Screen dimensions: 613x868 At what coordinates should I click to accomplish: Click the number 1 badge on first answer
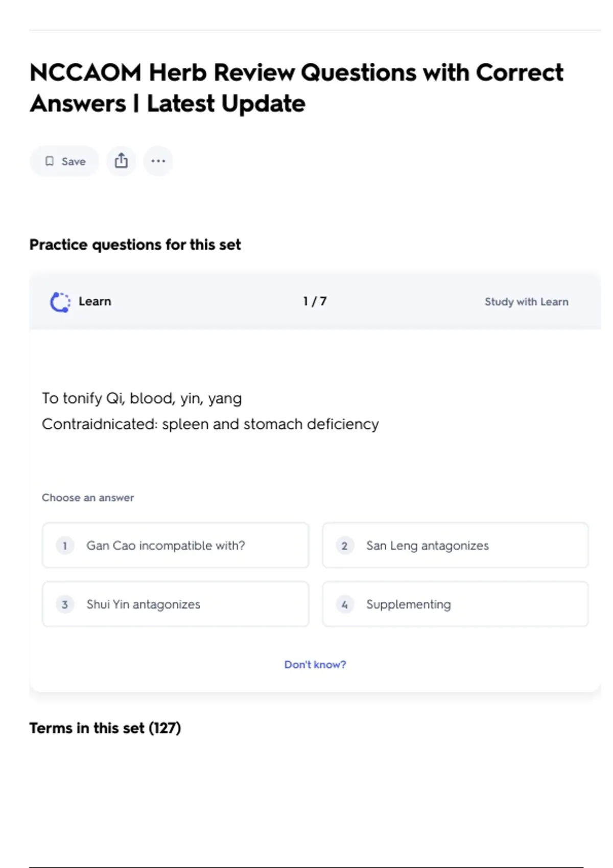[65, 546]
